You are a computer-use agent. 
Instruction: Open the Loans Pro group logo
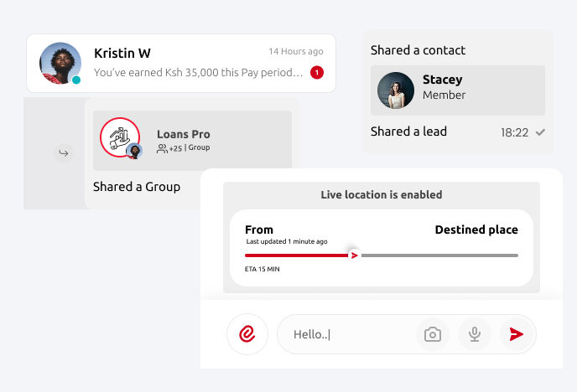click(x=120, y=137)
